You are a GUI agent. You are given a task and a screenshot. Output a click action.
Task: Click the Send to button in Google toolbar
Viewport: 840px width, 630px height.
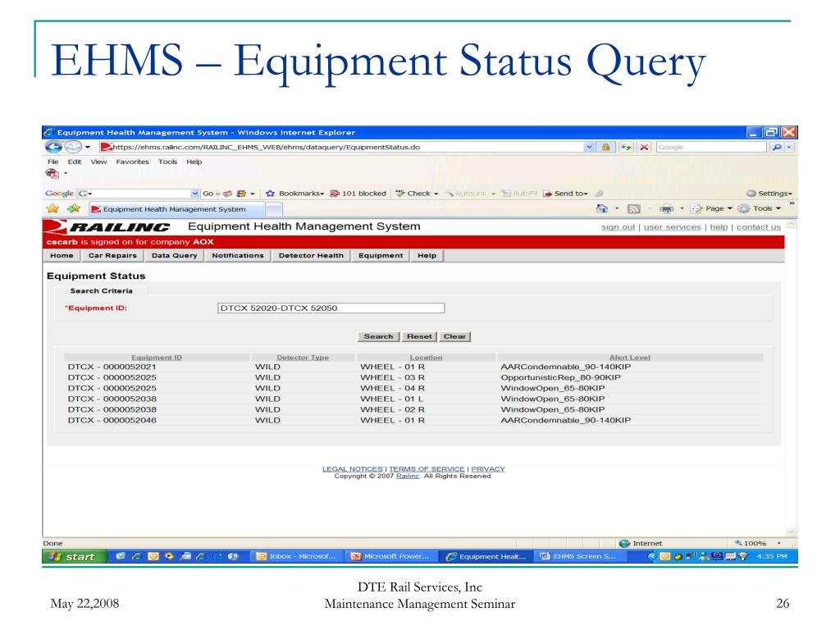click(x=565, y=194)
